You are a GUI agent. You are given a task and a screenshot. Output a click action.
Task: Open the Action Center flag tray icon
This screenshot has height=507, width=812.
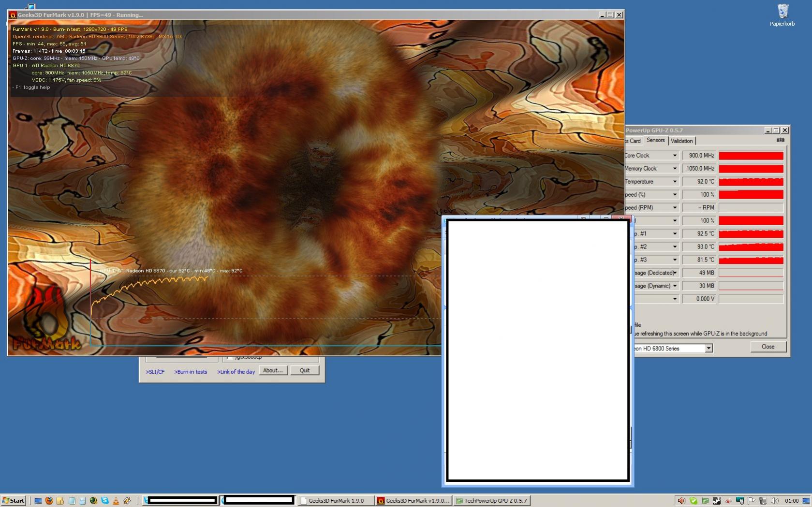[x=752, y=501]
